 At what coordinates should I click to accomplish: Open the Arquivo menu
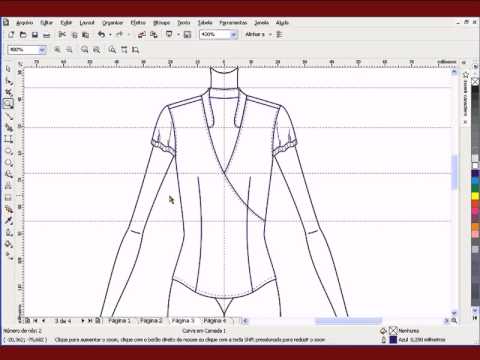(25, 23)
